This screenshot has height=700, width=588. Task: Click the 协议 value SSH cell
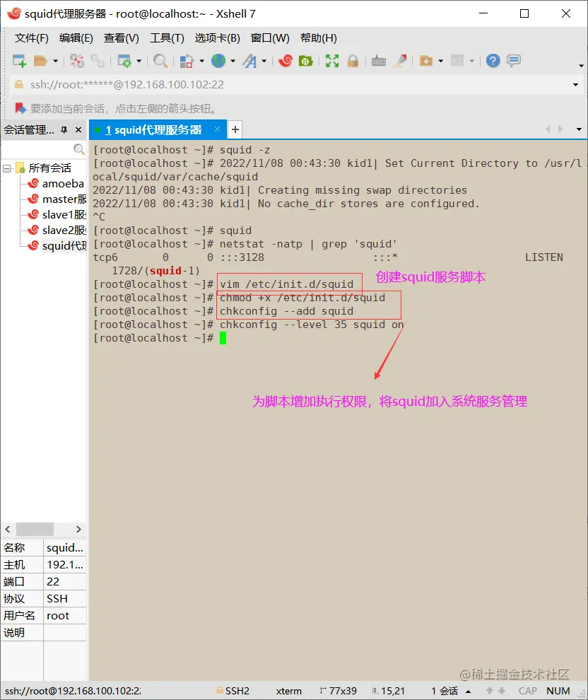coord(65,599)
